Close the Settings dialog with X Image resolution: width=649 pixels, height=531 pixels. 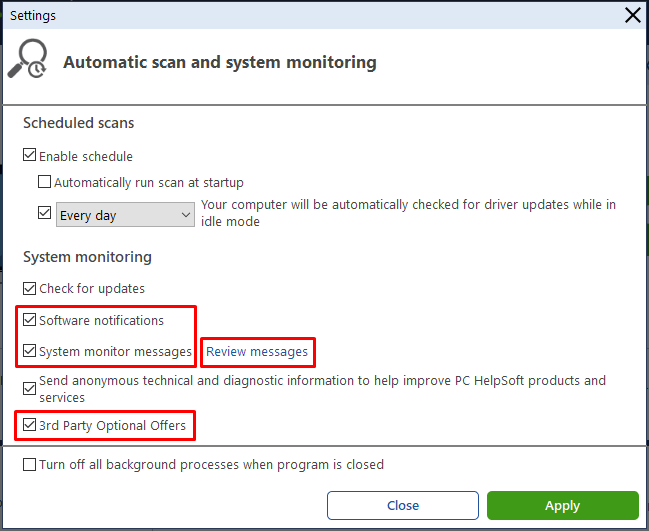click(632, 16)
